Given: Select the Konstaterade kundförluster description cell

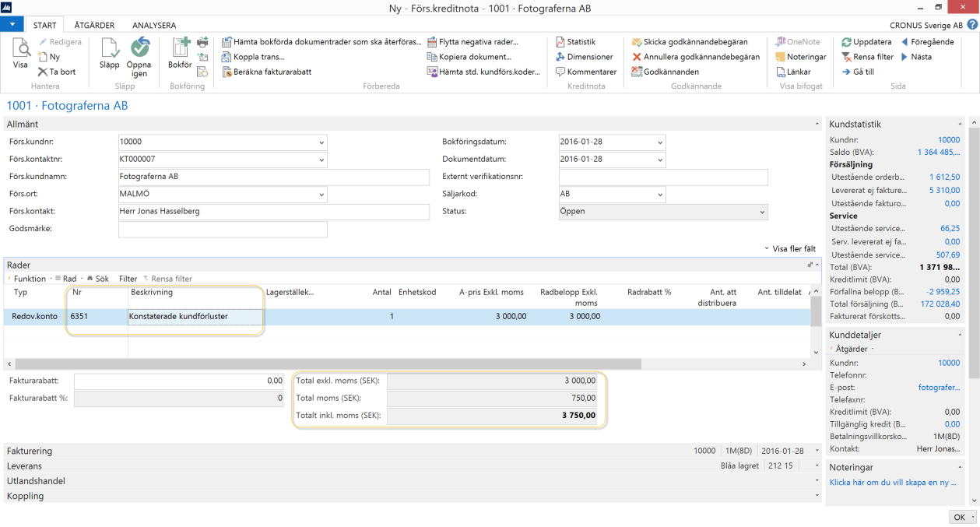Looking at the screenshot, I should 195,317.
